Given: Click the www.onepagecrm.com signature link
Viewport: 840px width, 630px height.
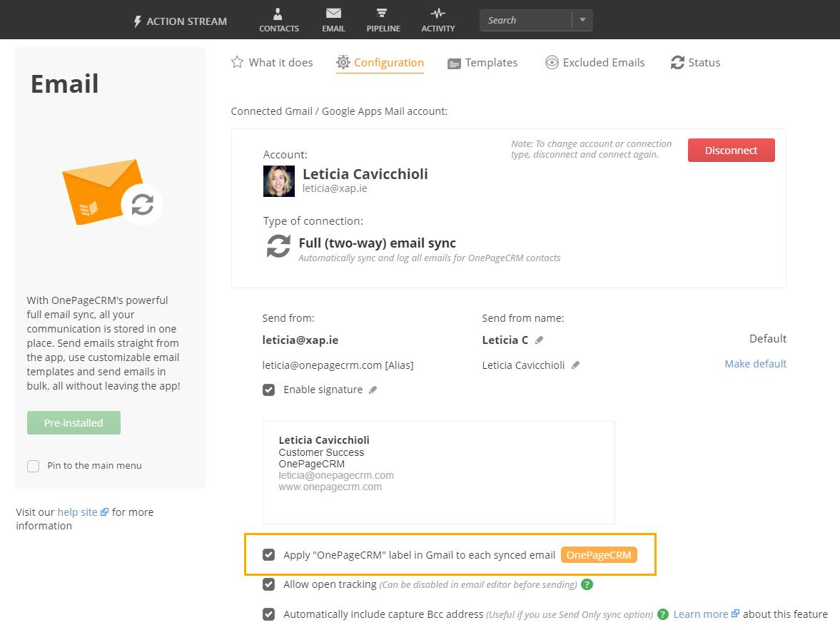Looking at the screenshot, I should [x=330, y=487].
